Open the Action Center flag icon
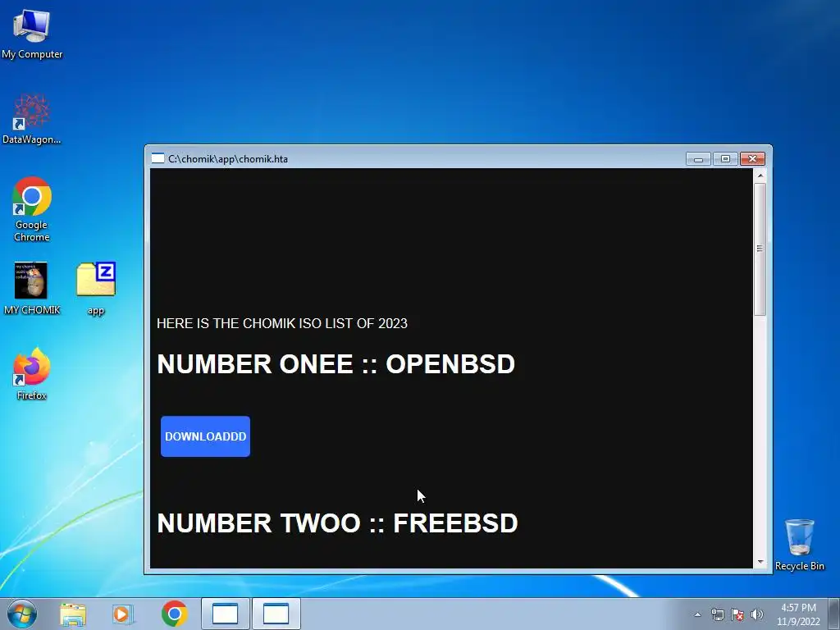Viewport: 840px width, 630px height. 737,614
